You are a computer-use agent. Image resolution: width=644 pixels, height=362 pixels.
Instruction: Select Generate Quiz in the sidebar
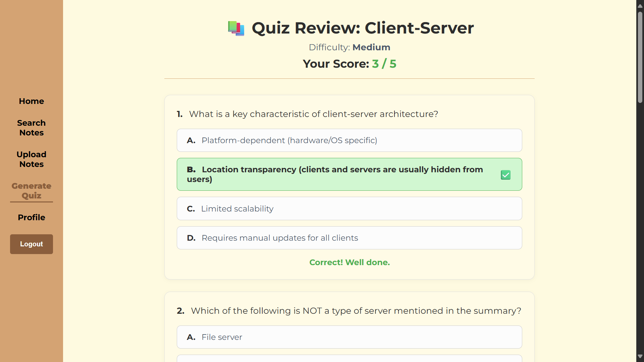[x=31, y=190]
